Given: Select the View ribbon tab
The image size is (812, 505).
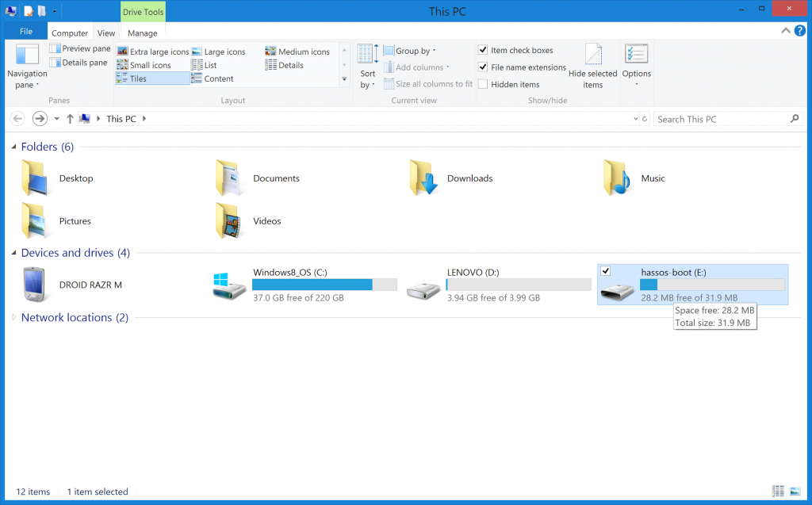Looking at the screenshot, I should click(106, 33).
